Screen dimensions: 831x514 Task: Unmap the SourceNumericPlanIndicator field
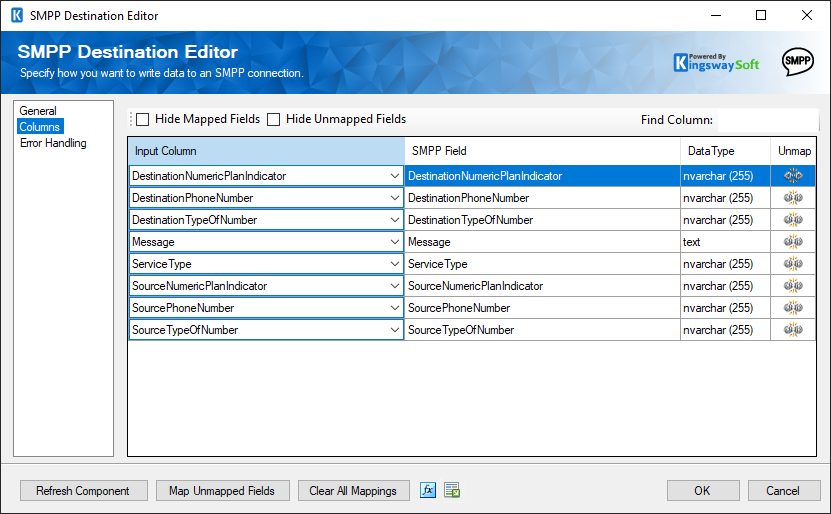(x=793, y=286)
